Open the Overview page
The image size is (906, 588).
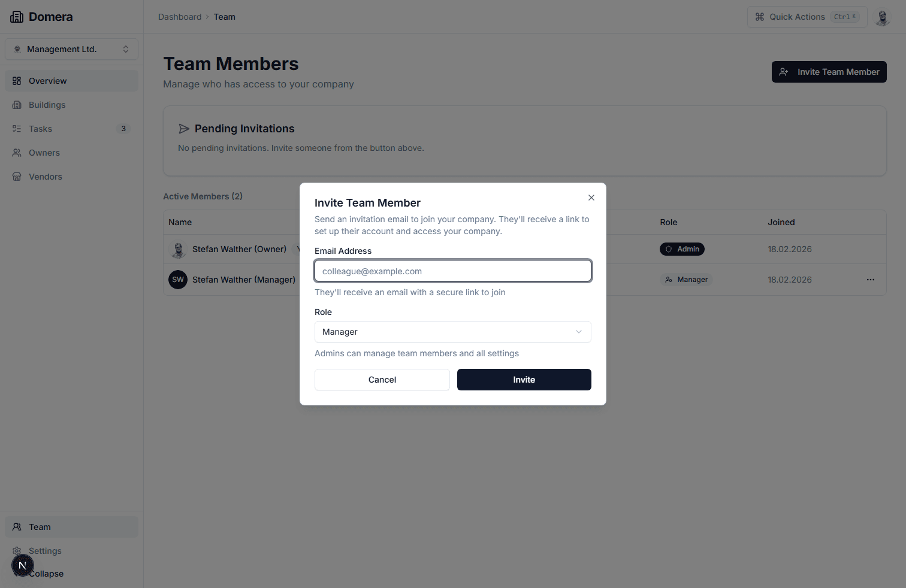(x=47, y=80)
